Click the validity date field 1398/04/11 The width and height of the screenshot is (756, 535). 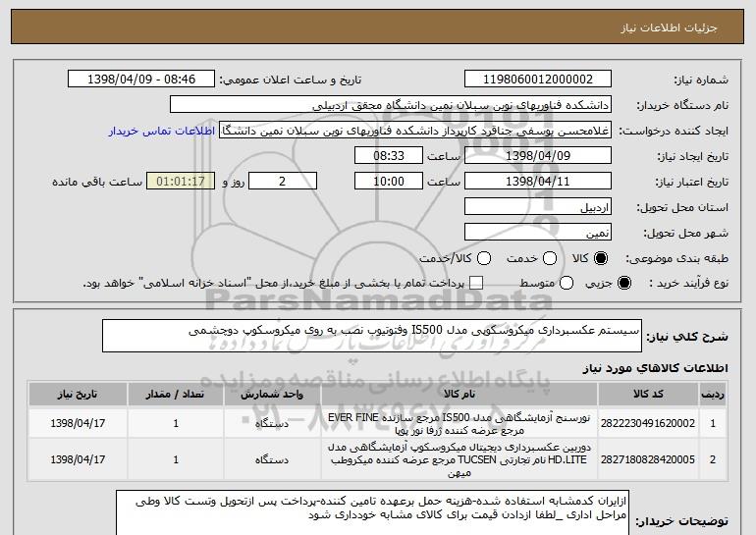[x=538, y=182]
